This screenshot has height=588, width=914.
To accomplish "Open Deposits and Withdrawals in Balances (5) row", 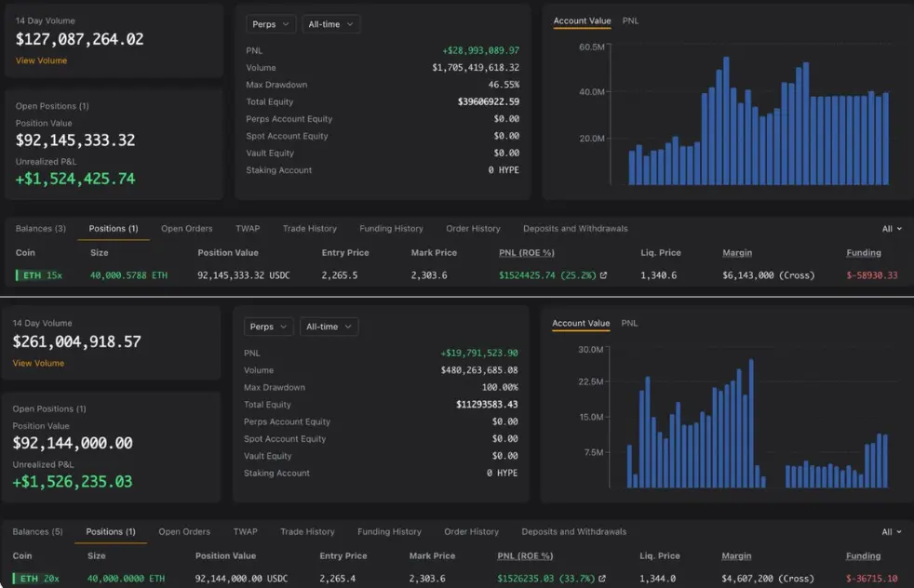I will 573,531.
